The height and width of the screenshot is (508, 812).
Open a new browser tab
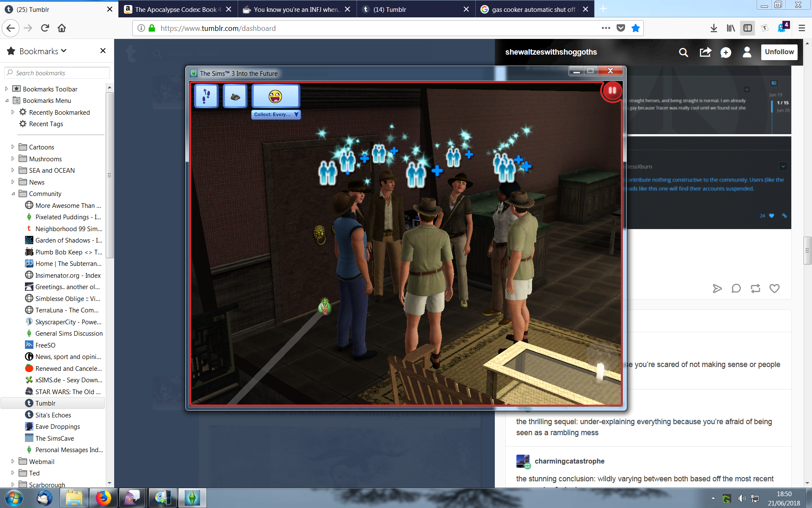coord(603,9)
